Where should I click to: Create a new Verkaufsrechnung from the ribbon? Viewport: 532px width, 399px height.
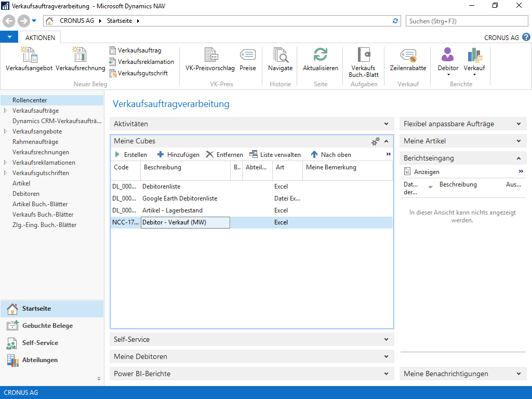(x=81, y=59)
